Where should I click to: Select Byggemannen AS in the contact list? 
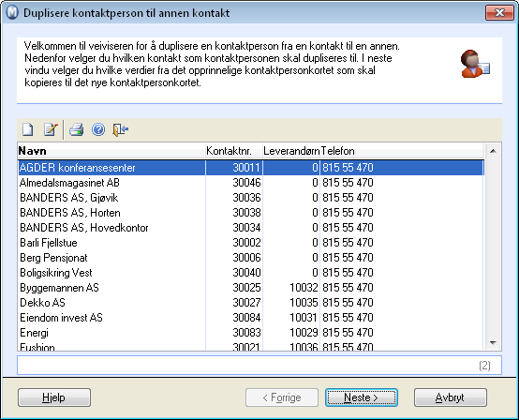point(251,288)
